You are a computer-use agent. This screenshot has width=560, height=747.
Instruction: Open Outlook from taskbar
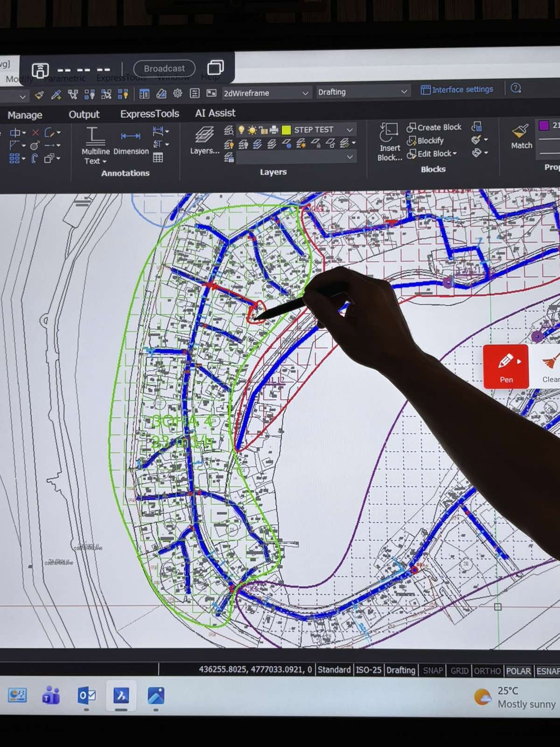pyautogui.click(x=86, y=696)
